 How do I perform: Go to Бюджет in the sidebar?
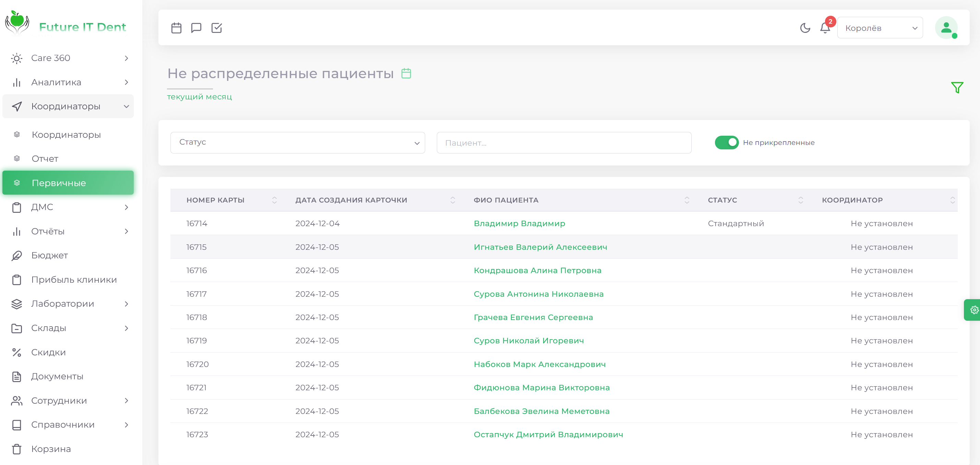(49, 256)
